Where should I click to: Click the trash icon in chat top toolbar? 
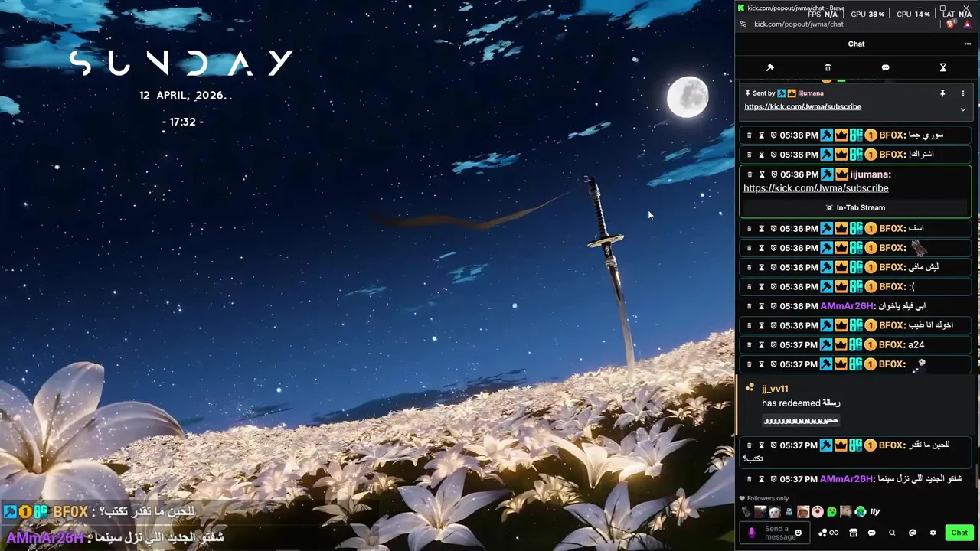point(828,67)
